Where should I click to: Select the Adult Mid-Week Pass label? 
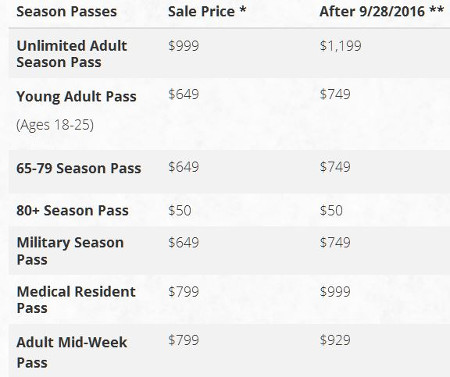[x=72, y=352]
